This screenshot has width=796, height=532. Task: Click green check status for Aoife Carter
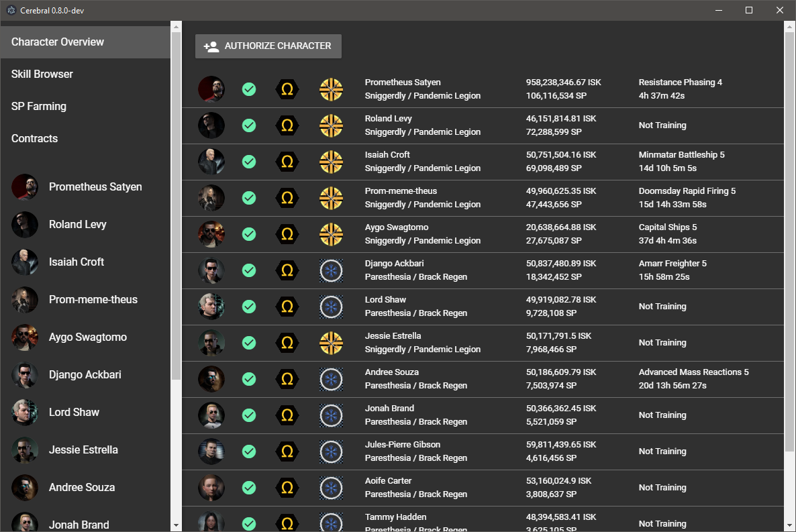[x=249, y=488]
